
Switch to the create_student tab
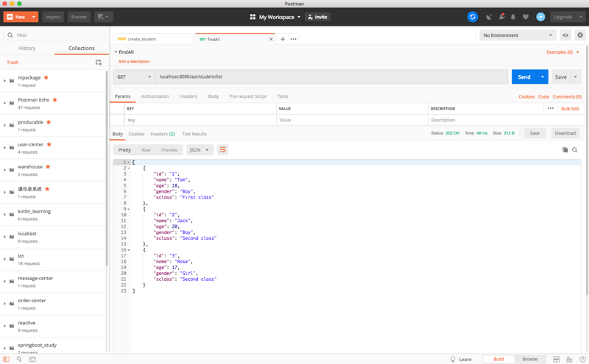tap(153, 39)
